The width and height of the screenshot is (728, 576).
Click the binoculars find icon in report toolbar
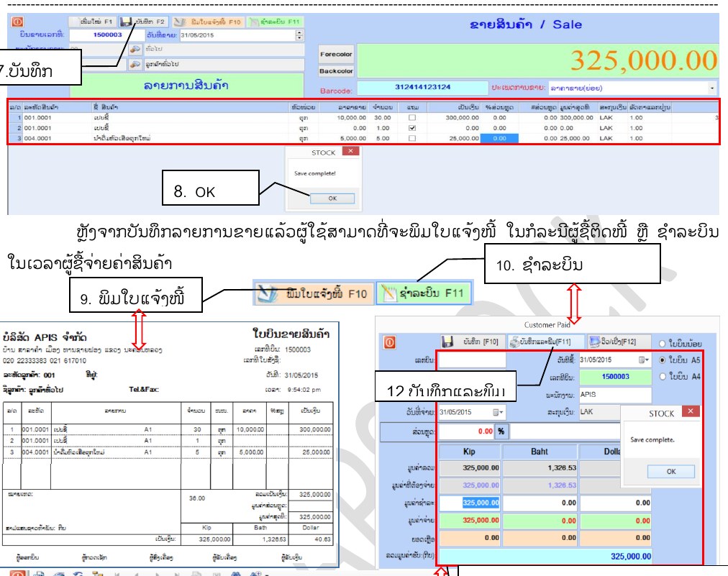click(236, 574)
